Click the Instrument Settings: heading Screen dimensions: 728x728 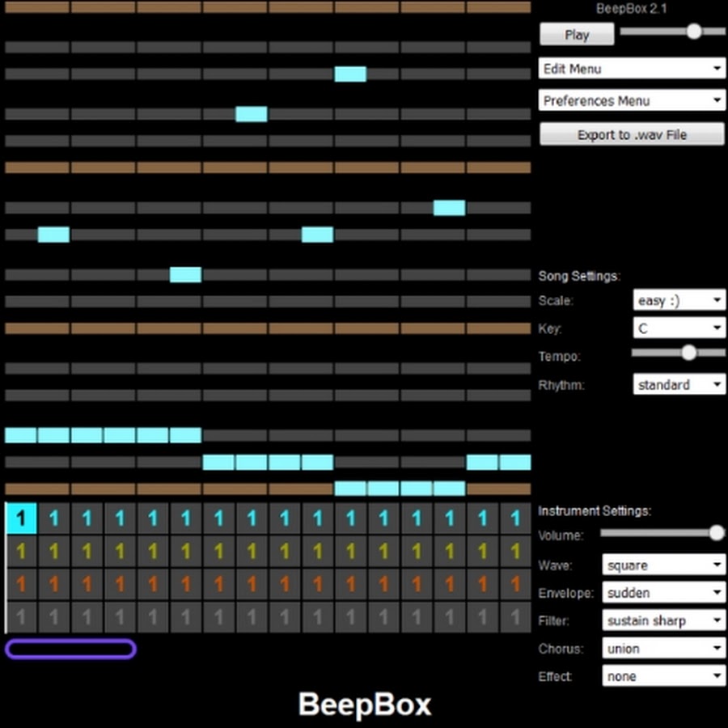(x=595, y=510)
